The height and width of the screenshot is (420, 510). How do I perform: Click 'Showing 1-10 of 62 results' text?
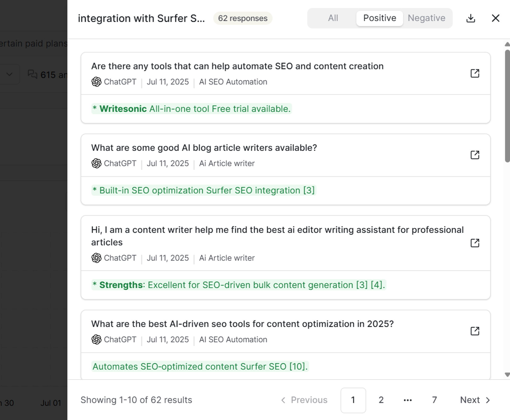136,400
